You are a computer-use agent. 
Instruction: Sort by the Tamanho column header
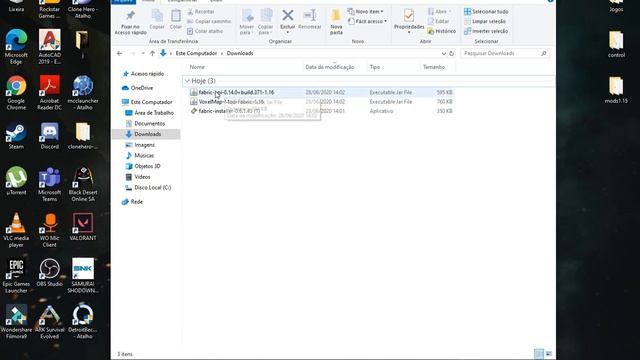coord(433,67)
